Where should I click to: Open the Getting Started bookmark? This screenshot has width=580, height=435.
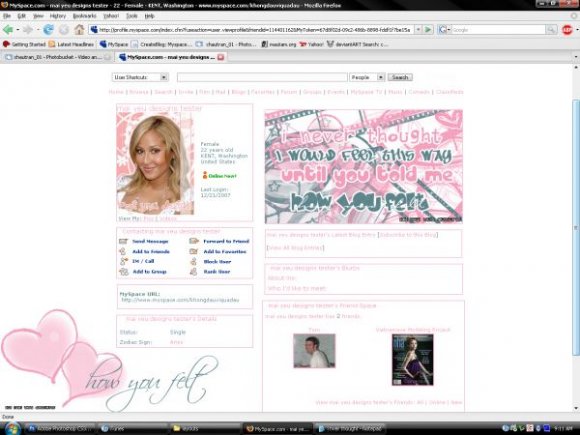(x=24, y=44)
